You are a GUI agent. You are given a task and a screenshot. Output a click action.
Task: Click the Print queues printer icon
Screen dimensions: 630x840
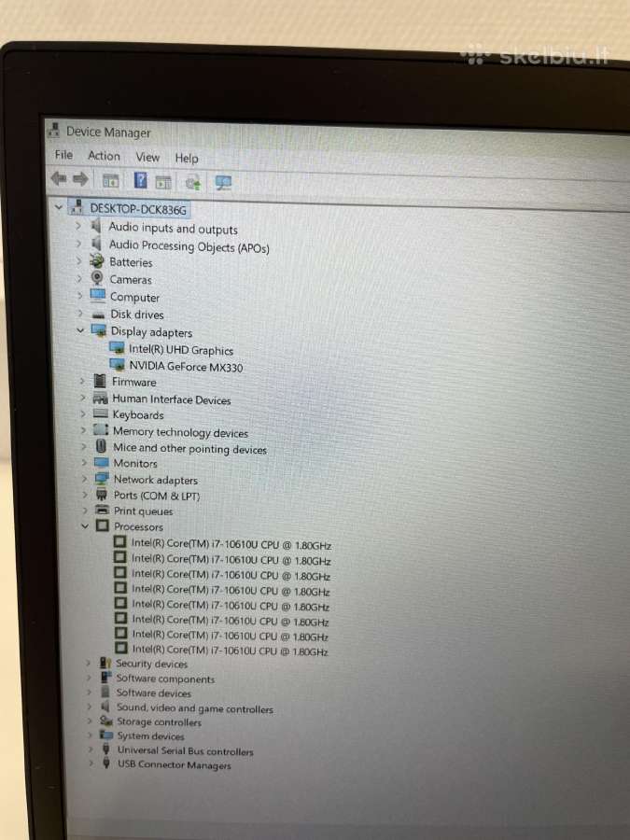(x=102, y=510)
